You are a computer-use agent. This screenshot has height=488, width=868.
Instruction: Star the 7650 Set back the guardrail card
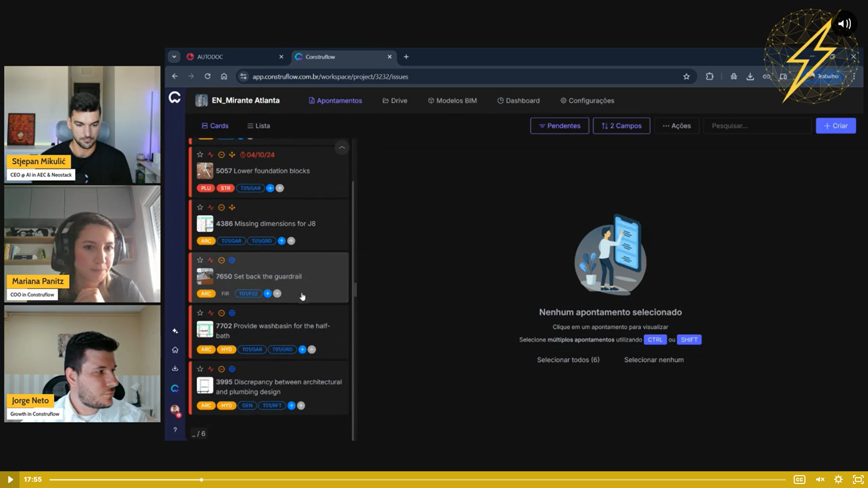200,260
